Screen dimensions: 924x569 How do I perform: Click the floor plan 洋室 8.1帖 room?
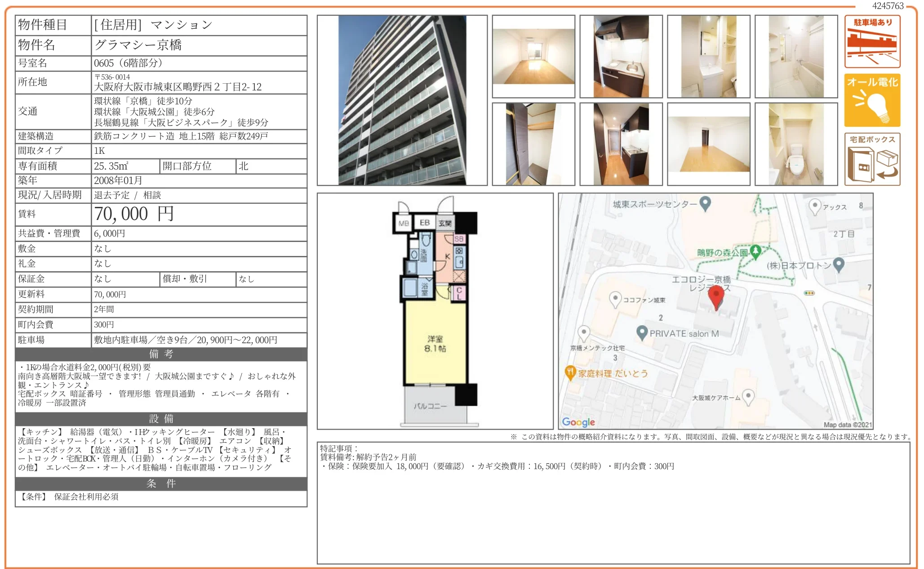pos(435,344)
